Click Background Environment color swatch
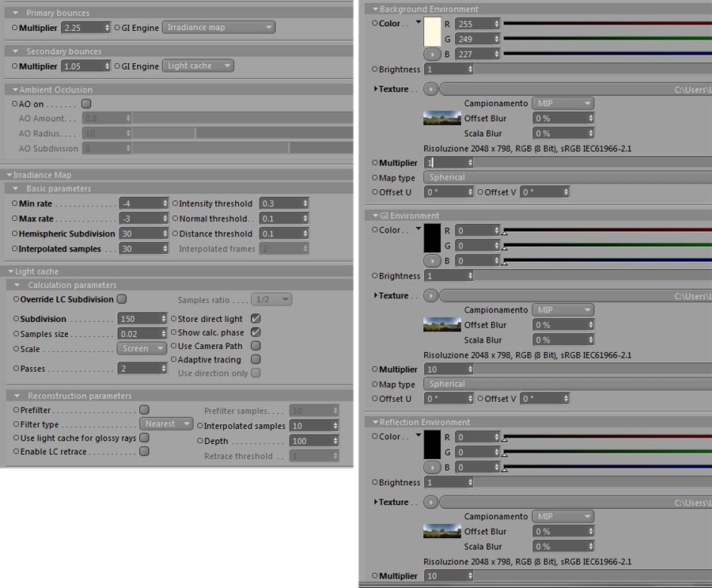Image resolution: width=712 pixels, height=588 pixels. (x=432, y=32)
